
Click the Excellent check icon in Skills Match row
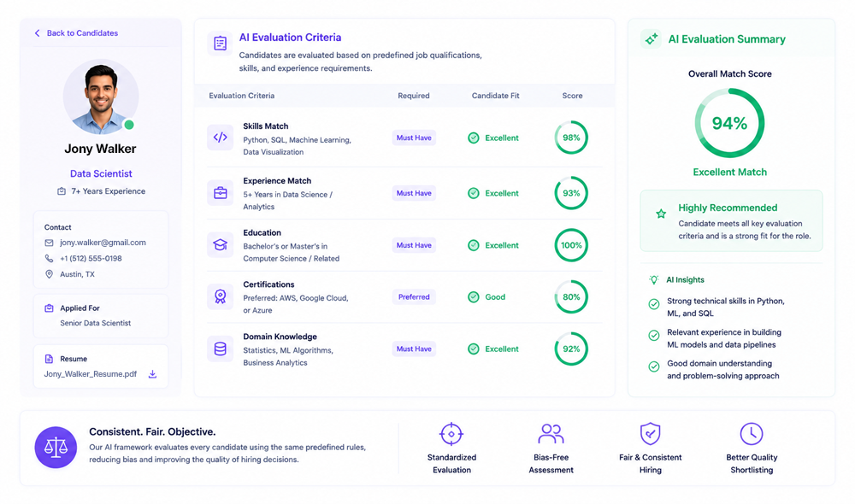(474, 138)
